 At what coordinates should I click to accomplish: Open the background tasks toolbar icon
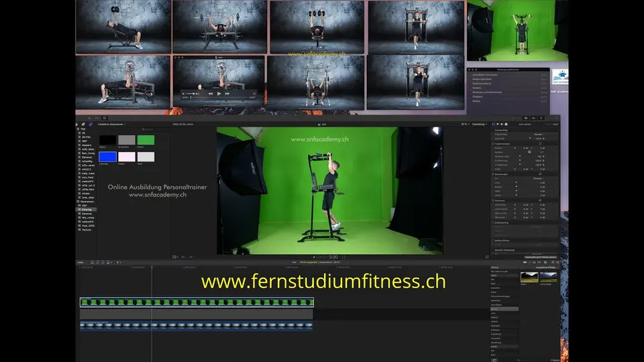(105, 118)
